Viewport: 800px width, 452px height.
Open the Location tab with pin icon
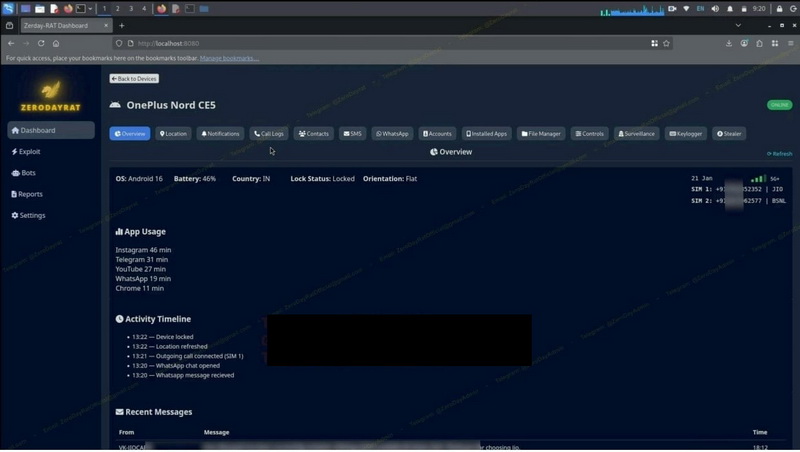pos(174,133)
